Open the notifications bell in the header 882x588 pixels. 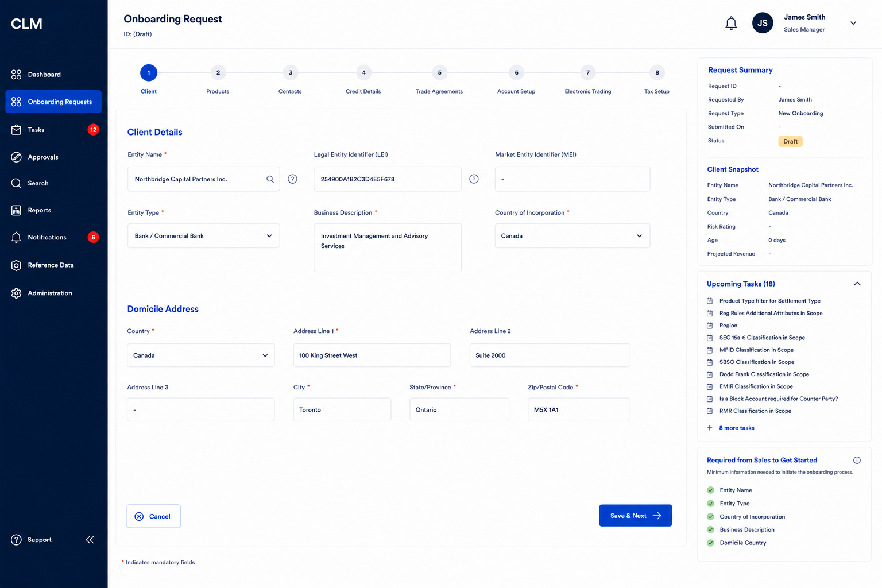(x=731, y=24)
